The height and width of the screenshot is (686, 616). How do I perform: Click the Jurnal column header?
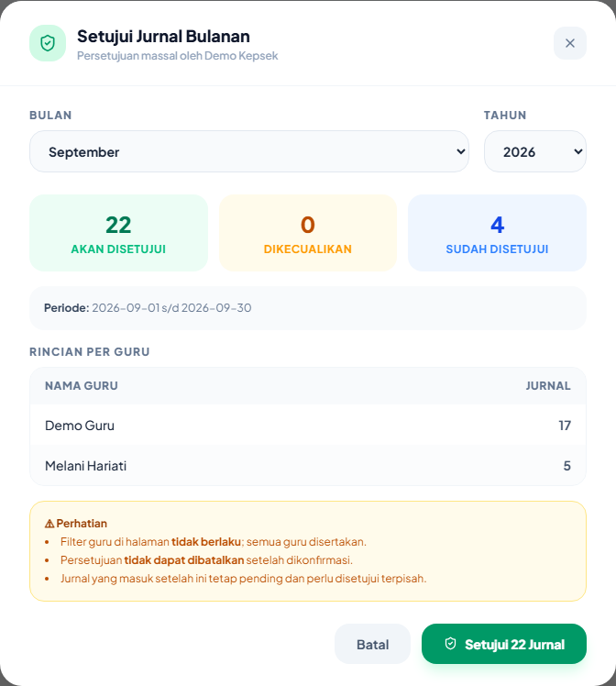548,386
